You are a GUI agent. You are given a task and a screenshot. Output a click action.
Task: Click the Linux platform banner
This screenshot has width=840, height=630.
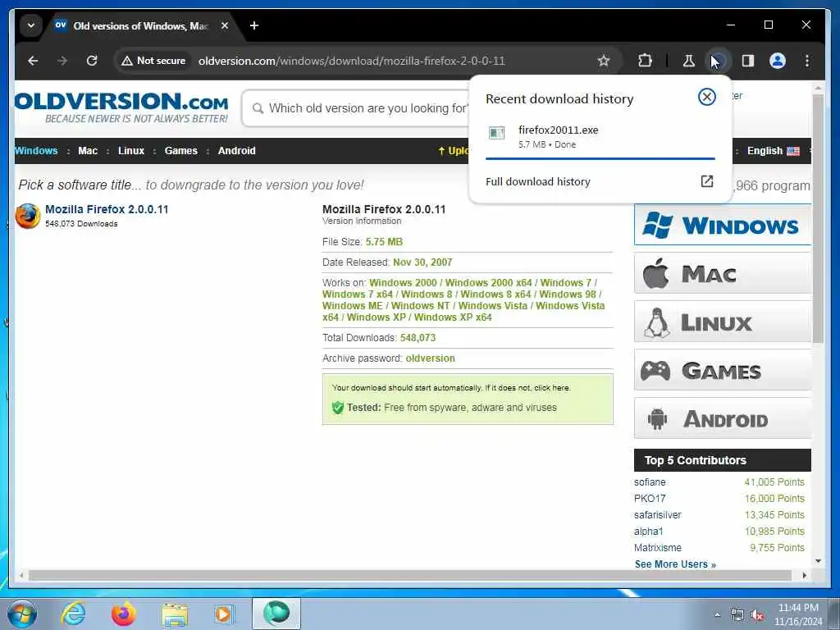pyautogui.click(x=722, y=322)
